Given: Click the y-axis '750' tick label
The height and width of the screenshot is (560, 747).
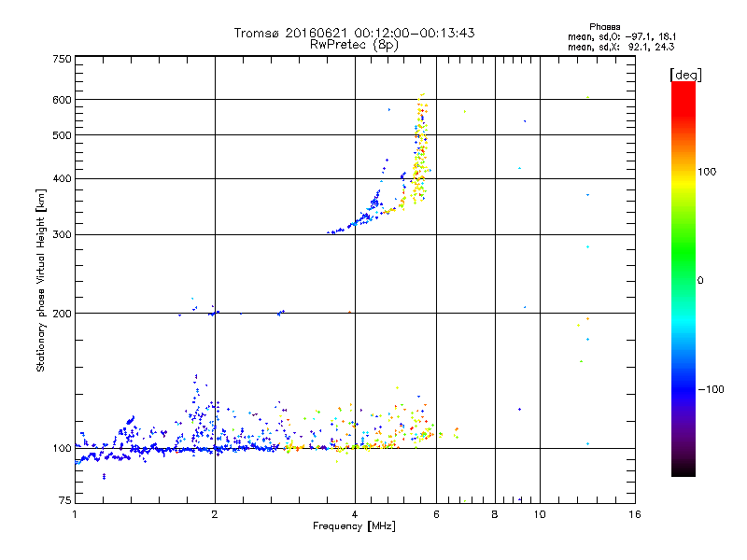Looking at the screenshot, I should [62, 59].
